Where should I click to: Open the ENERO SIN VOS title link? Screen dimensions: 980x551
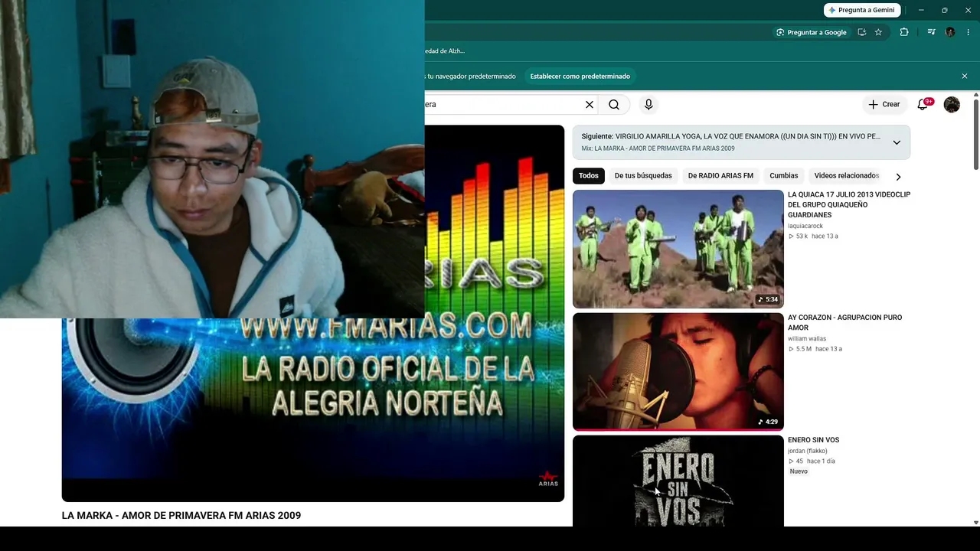click(813, 440)
